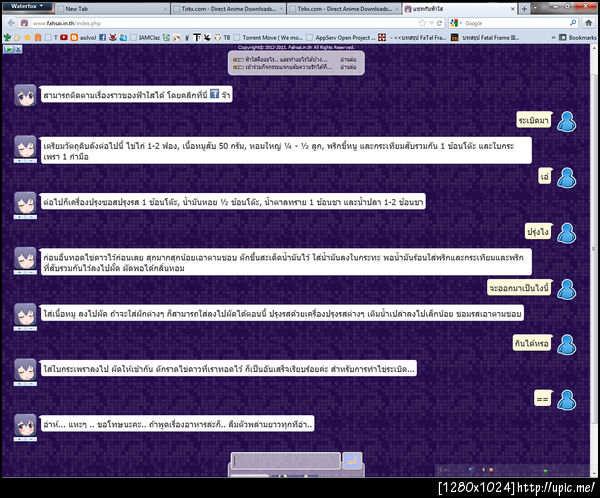Click the search magnifier icon
600x498 pixels.
click(x=573, y=23)
